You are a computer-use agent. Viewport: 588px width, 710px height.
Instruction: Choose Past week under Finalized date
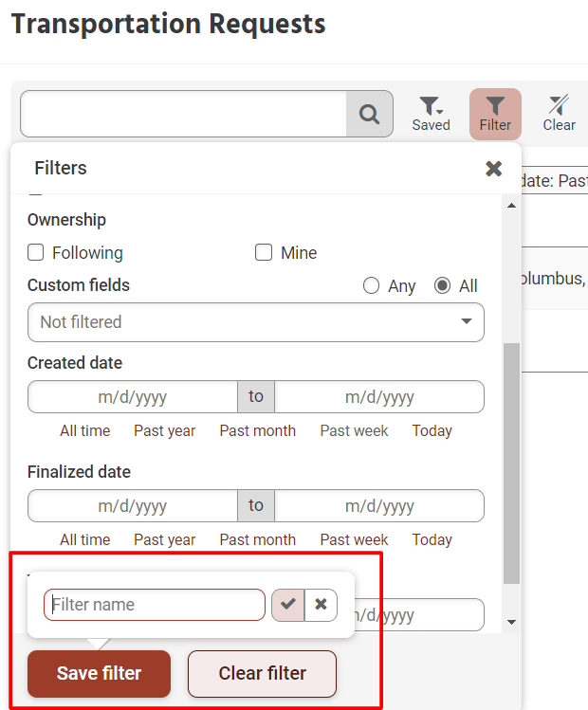tap(354, 540)
